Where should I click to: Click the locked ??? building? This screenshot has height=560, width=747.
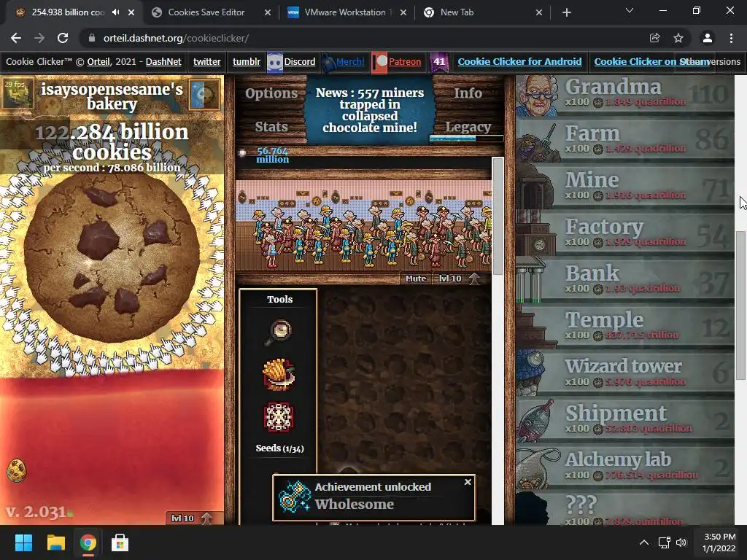pyautogui.click(x=624, y=508)
